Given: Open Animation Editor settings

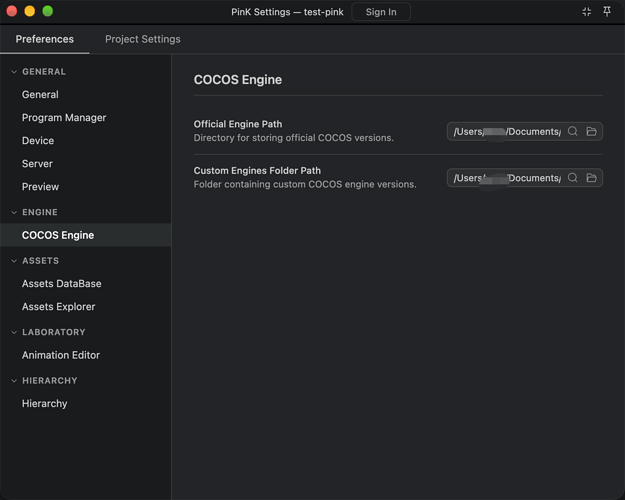Looking at the screenshot, I should click(86, 355).
